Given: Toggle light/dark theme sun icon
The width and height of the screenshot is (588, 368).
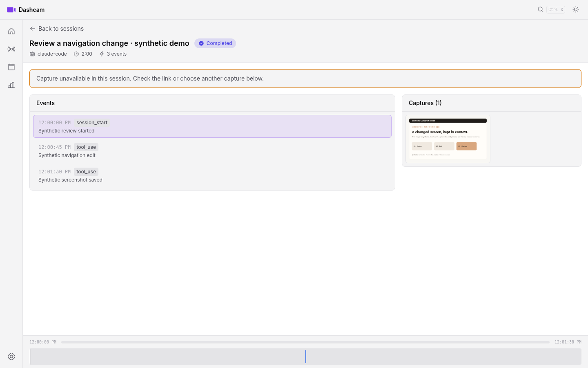Looking at the screenshot, I should pyautogui.click(x=576, y=9).
